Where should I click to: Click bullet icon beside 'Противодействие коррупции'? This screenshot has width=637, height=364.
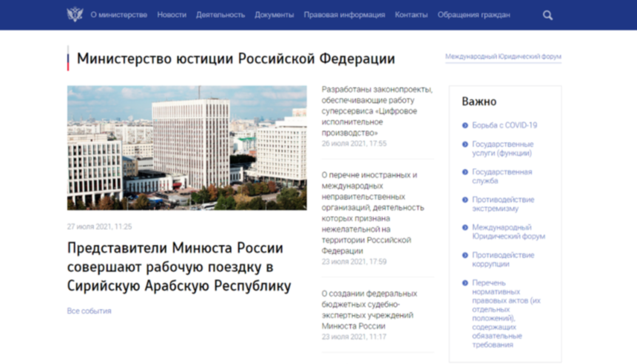point(465,255)
